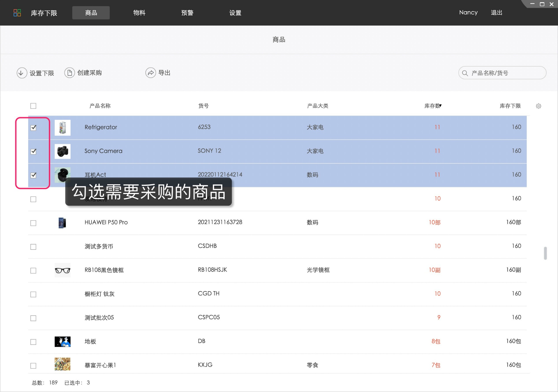The image size is (558, 392).
Task: Click the 创建采购 button label
Action: coord(90,73)
